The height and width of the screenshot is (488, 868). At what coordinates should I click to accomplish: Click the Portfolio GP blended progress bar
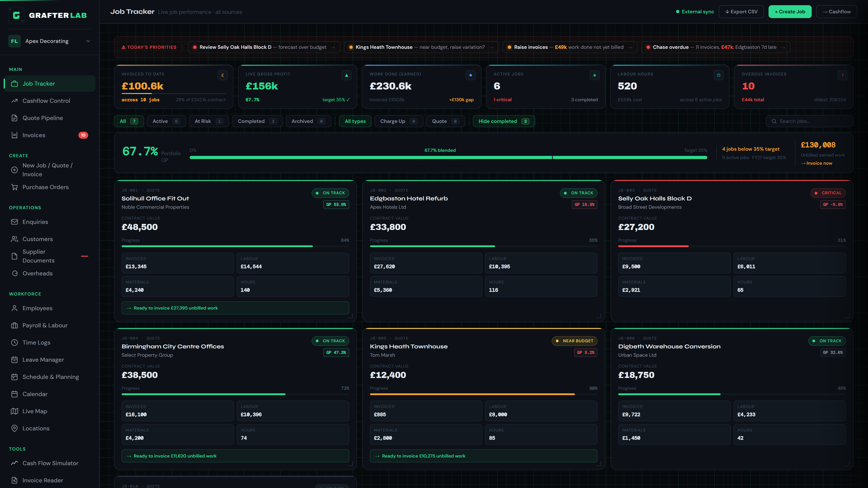448,158
